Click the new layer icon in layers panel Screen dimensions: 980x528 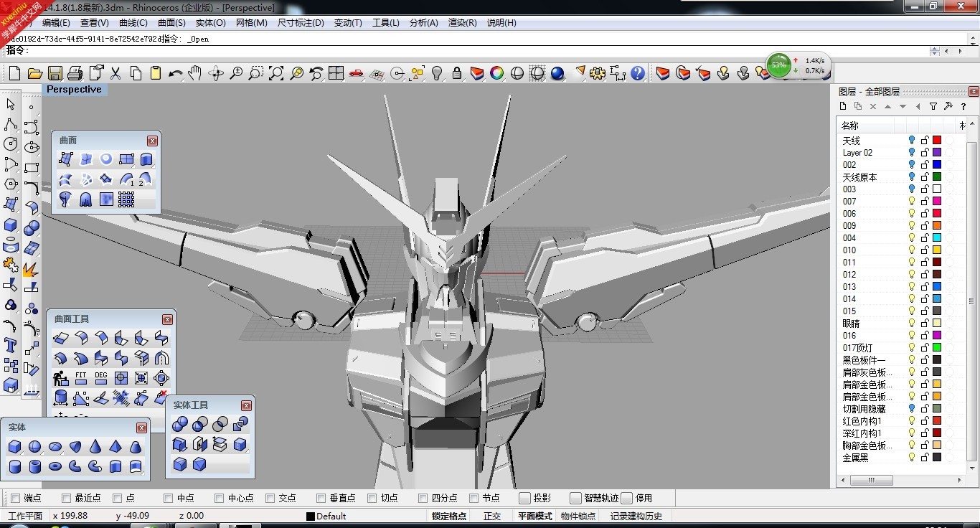pos(844,106)
